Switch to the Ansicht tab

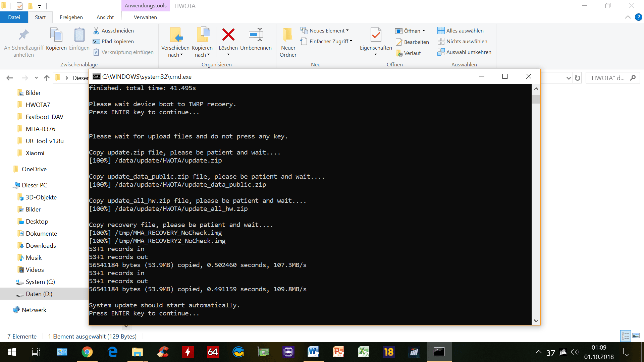(105, 17)
